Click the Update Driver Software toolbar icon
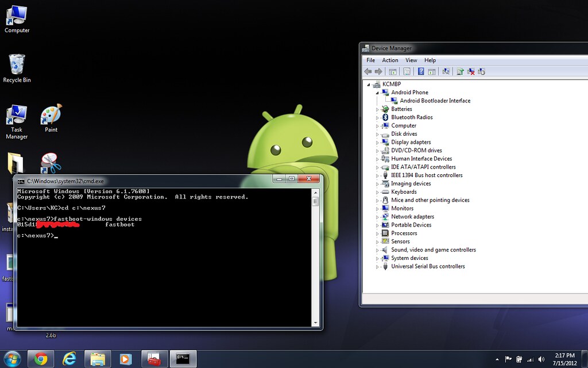Viewport: 588px width, 368px height. tap(460, 71)
